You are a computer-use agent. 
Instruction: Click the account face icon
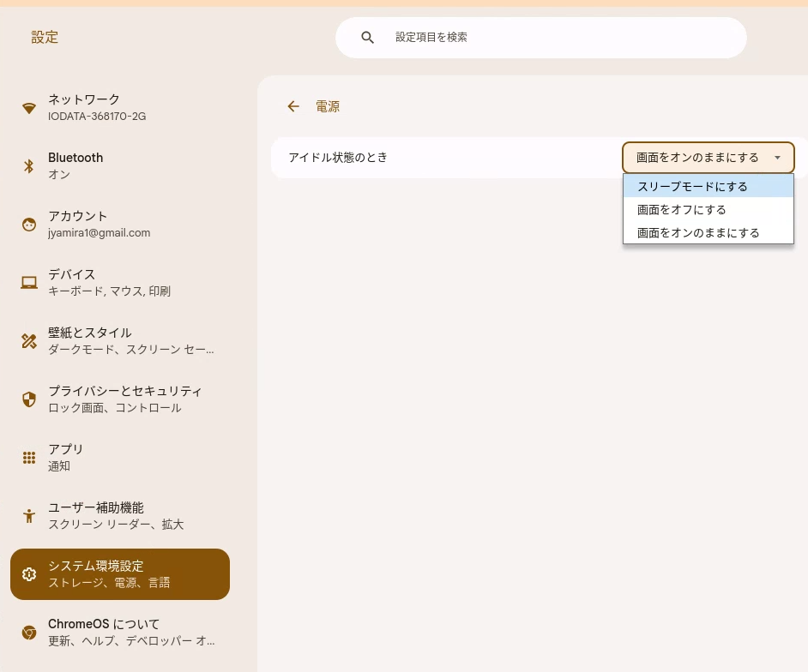point(29,224)
